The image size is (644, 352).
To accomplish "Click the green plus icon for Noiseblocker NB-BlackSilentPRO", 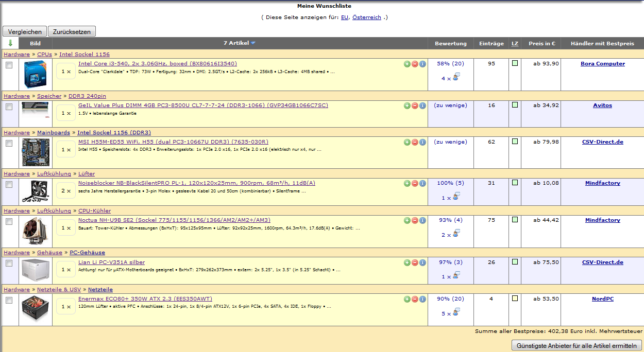I will click(x=407, y=183).
